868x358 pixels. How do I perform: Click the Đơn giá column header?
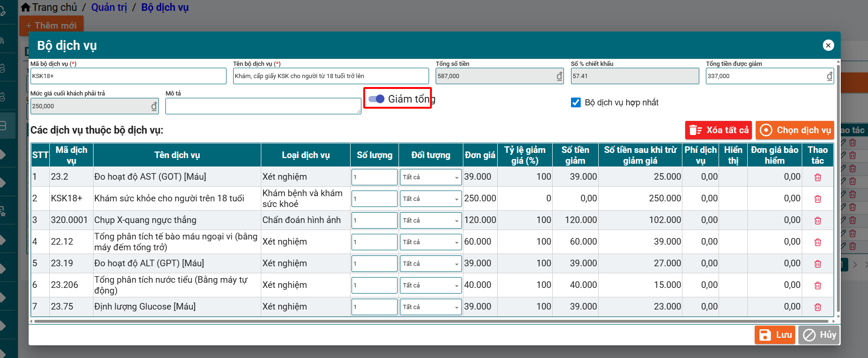480,155
